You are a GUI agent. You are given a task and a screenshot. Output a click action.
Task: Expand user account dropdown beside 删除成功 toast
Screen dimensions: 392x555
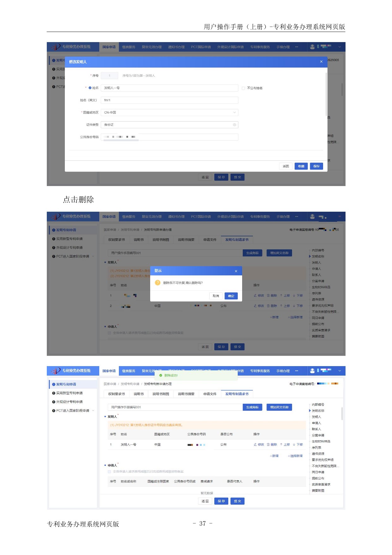[x=340, y=371]
